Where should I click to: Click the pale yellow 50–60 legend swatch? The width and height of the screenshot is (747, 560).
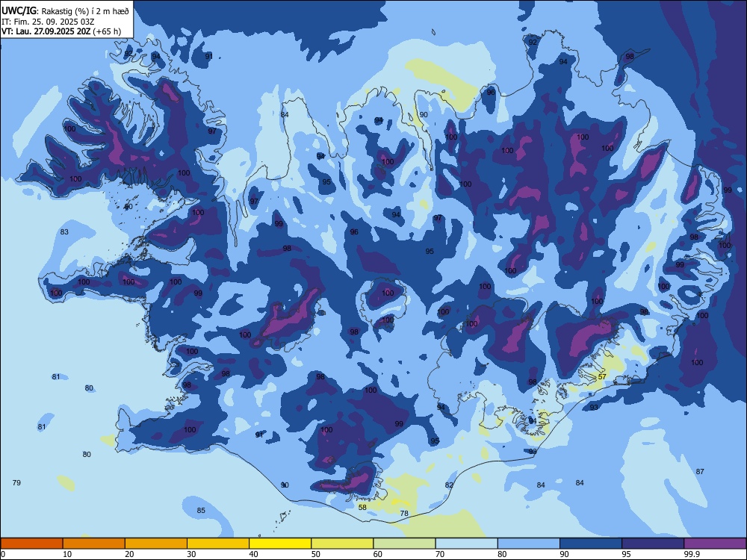pos(343,544)
